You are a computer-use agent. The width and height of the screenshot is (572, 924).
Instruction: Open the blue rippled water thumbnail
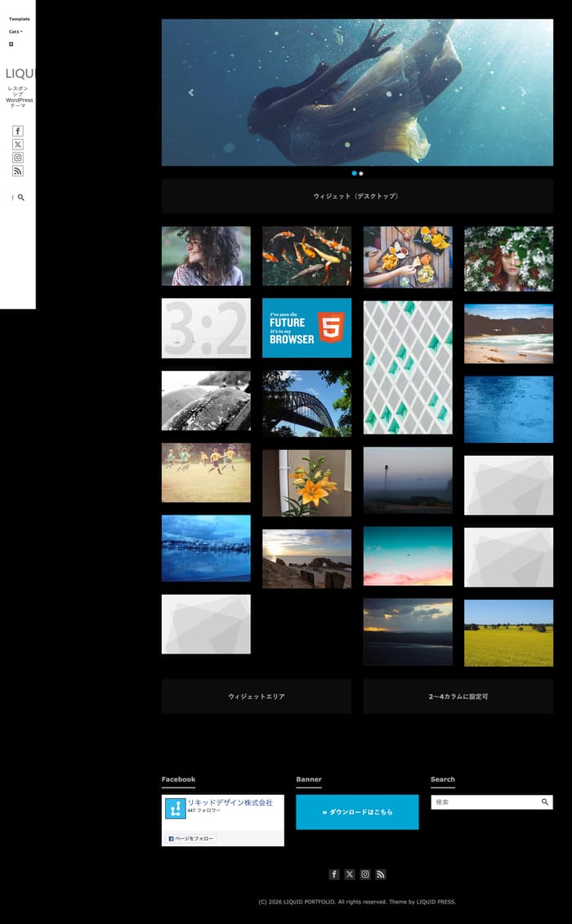pyautogui.click(x=508, y=409)
